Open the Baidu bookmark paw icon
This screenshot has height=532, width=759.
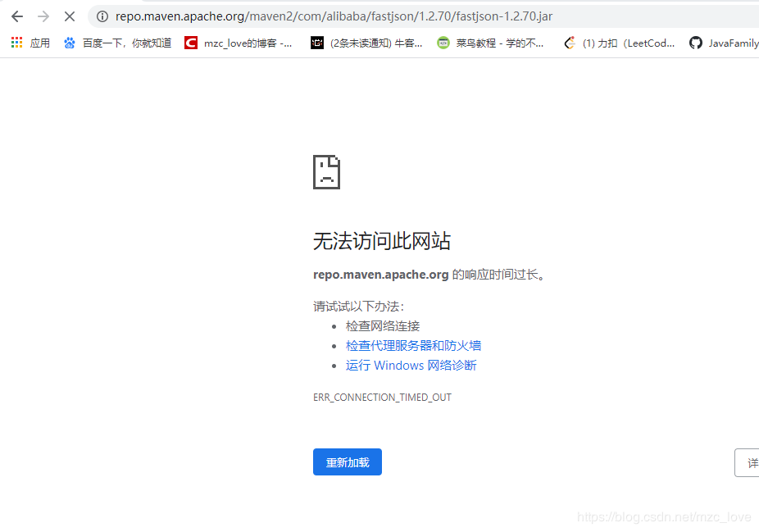pos(70,42)
